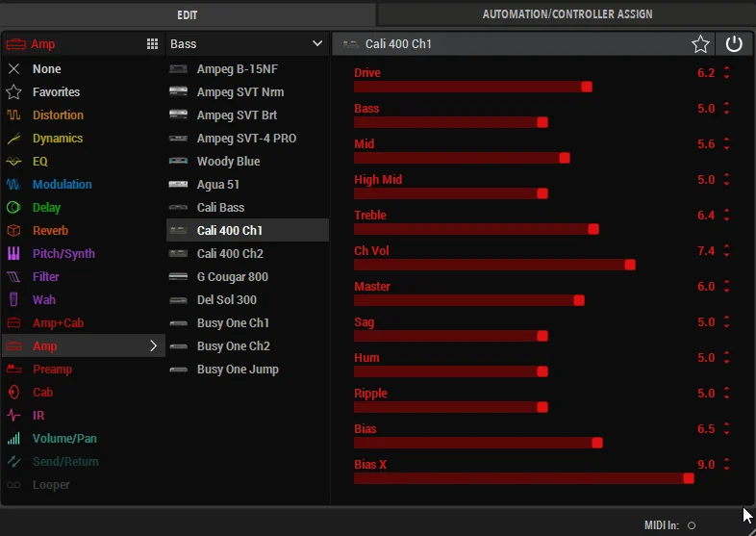Click the Mid slider handle
The width and height of the screenshot is (756, 536).
click(565, 158)
